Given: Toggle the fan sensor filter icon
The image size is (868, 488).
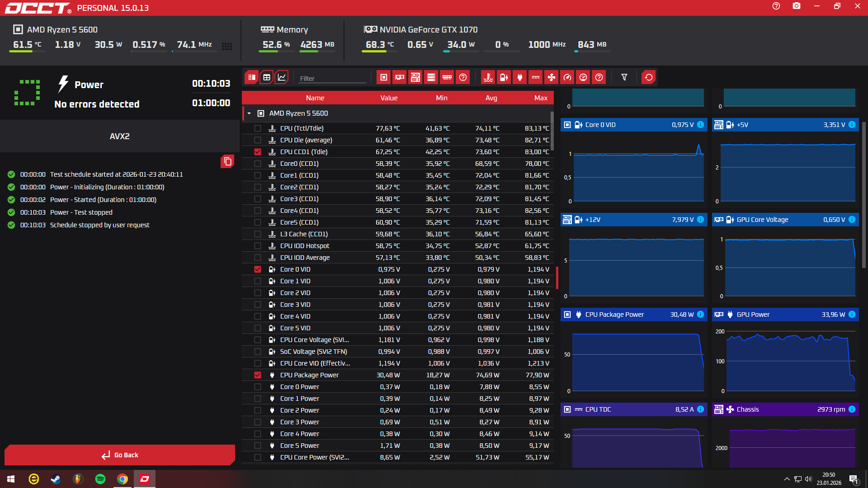Looking at the screenshot, I should tap(551, 77).
